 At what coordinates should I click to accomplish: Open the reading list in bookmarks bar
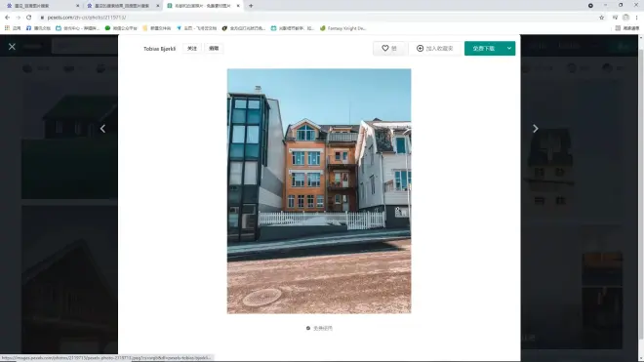[627, 28]
